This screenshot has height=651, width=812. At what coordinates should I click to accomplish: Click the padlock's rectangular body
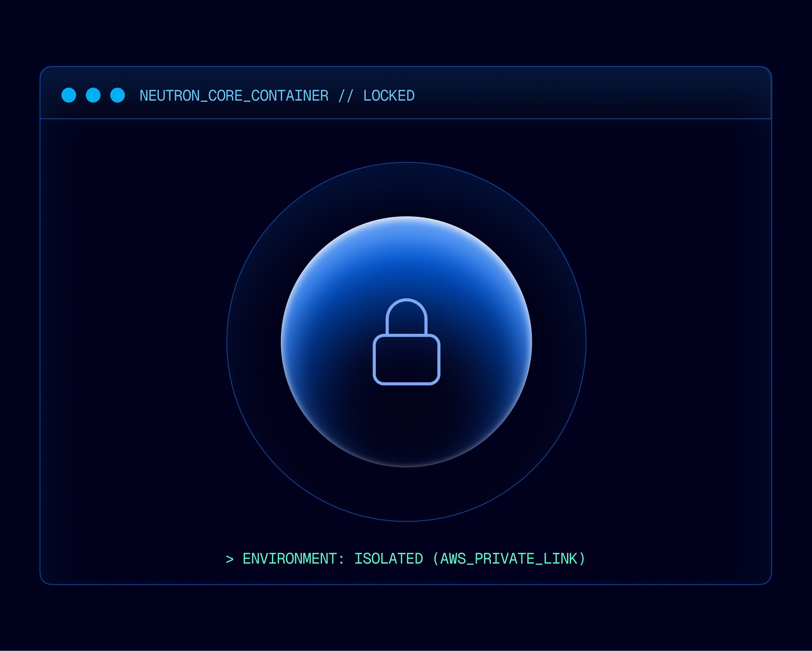(x=406, y=360)
